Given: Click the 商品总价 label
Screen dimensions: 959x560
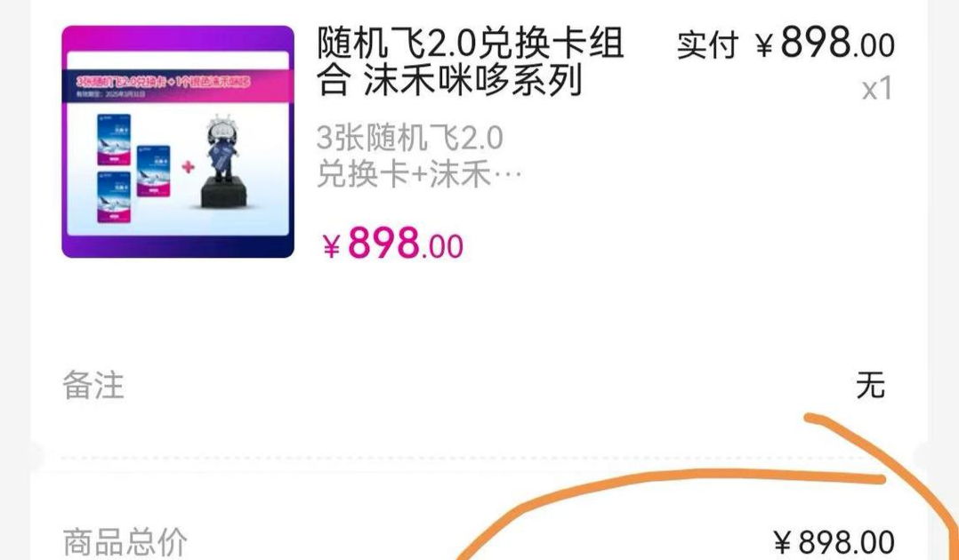Looking at the screenshot, I should tap(125, 541).
